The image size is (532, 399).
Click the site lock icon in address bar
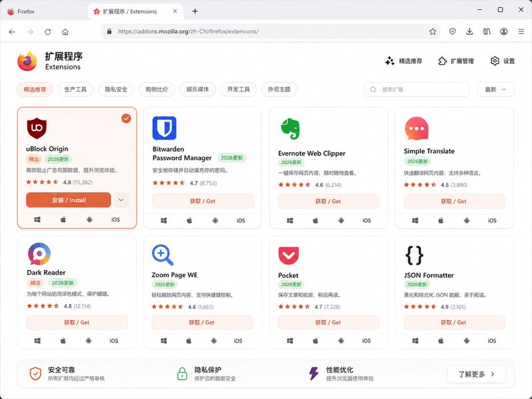(109, 31)
